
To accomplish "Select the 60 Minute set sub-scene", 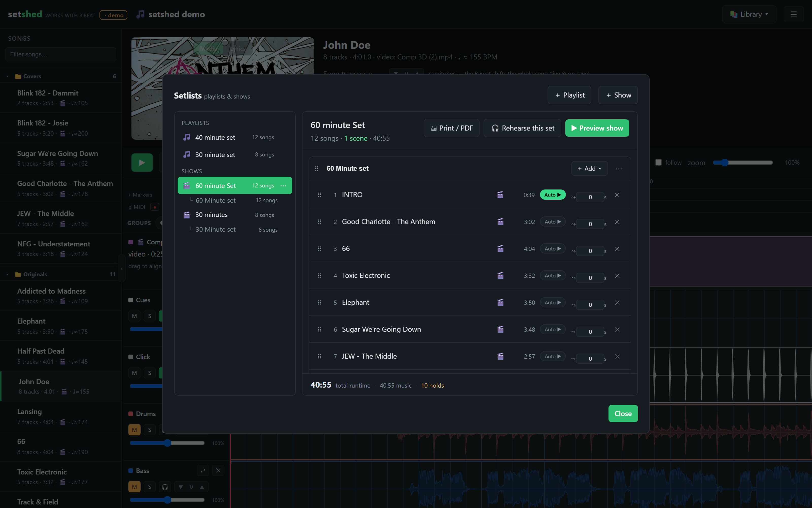I will [235, 201].
